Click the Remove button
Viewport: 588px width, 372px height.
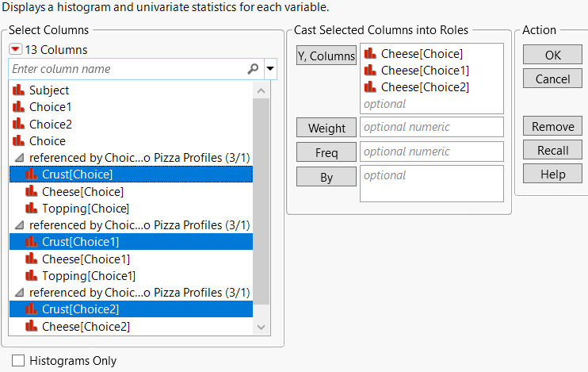point(552,127)
